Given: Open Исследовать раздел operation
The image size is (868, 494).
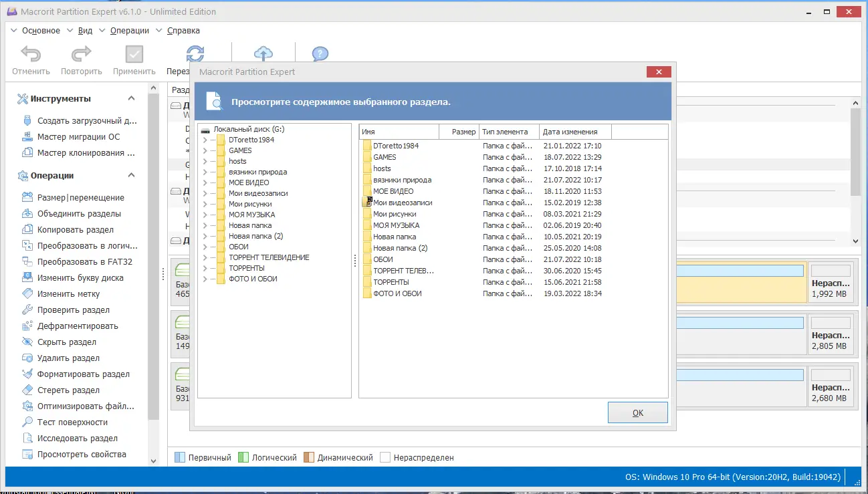Looking at the screenshot, I should [78, 439].
